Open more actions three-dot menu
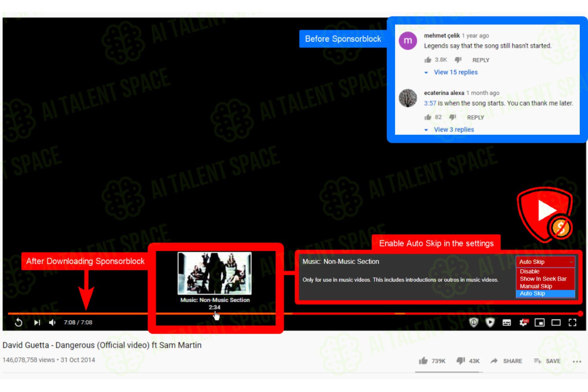The image size is (588, 392). point(577,361)
